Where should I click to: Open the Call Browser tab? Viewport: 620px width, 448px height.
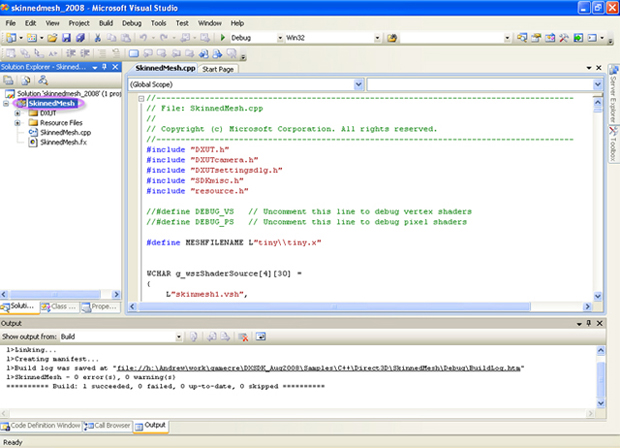(107, 426)
